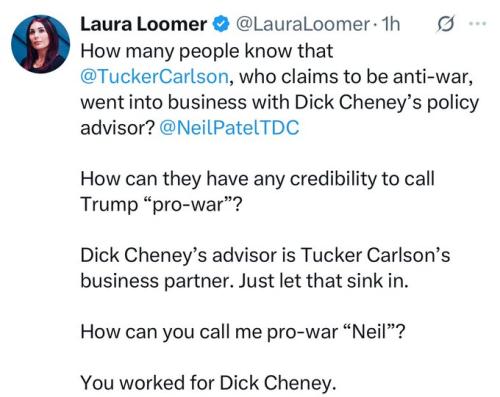This screenshot has width=500, height=397.
Task: Click the "Just let that sink in." sentence
Action: click(323, 281)
